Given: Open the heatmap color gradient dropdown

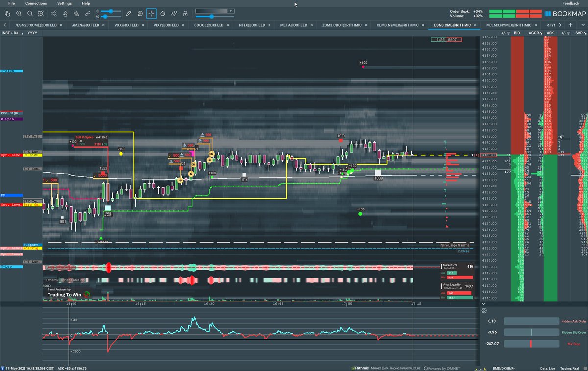Looking at the screenshot, I should click(215, 11).
